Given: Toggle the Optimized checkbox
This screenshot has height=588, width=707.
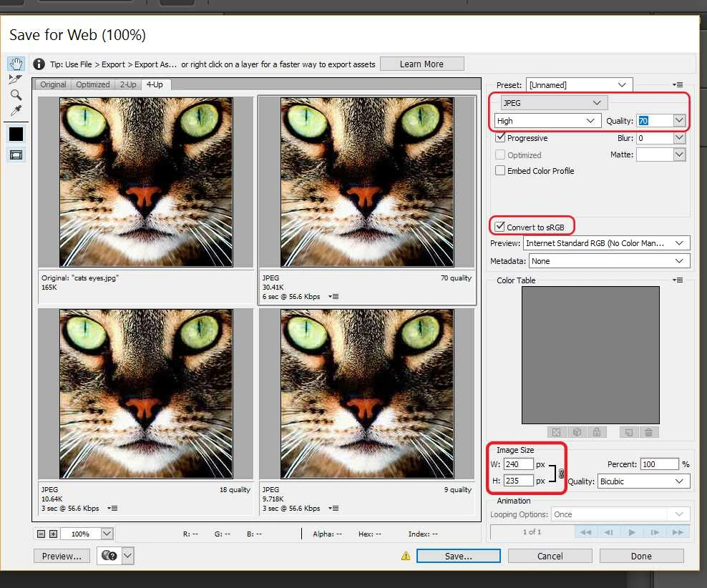Looking at the screenshot, I should click(x=500, y=155).
